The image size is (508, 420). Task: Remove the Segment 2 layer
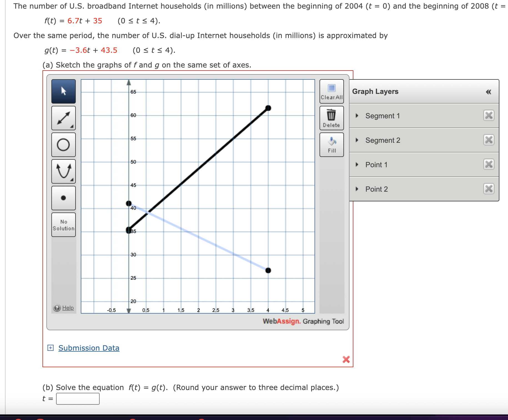click(x=489, y=140)
